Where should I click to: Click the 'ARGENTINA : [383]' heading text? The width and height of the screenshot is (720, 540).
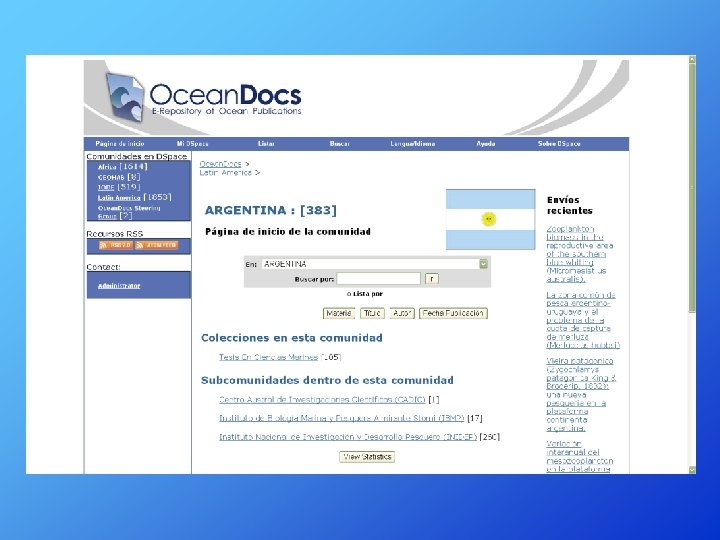pyautogui.click(x=270, y=210)
